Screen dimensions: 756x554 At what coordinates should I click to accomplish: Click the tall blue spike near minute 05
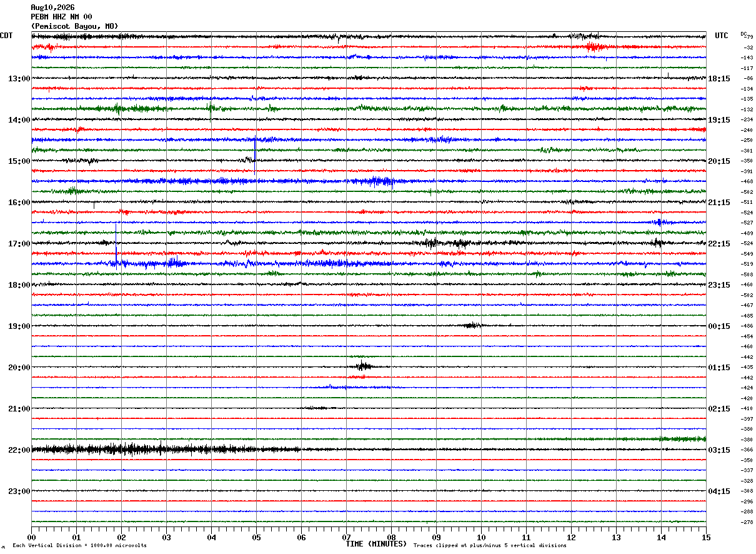tap(255, 157)
